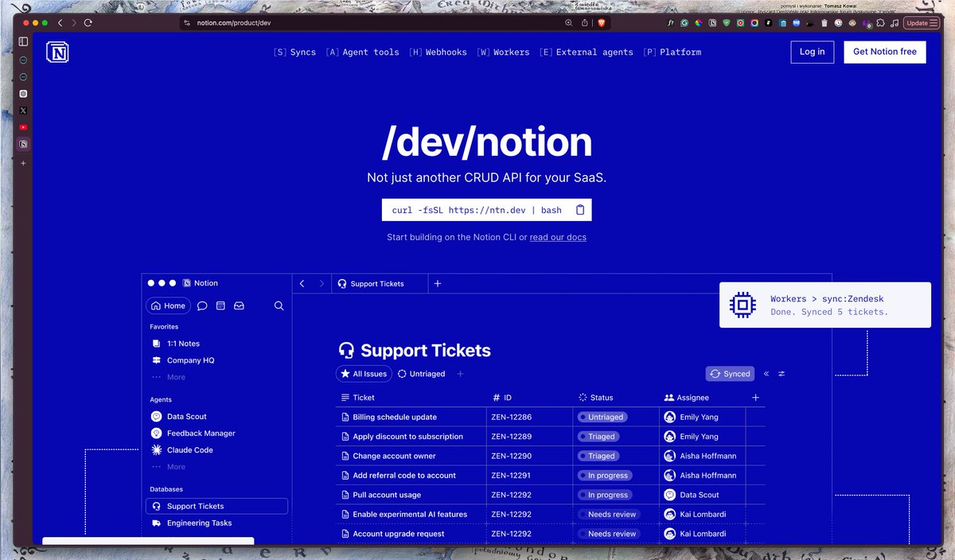
Task: Open the Untriaged status pill on Billing schedule update
Action: [602, 417]
